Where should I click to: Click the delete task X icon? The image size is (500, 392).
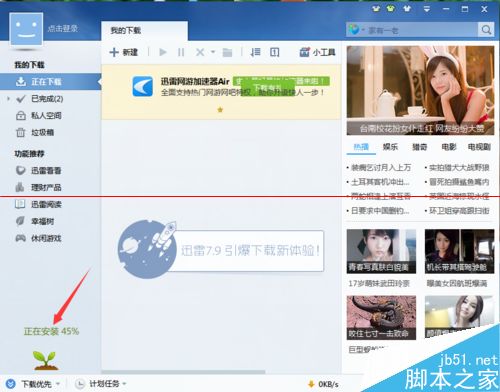[200, 52]
